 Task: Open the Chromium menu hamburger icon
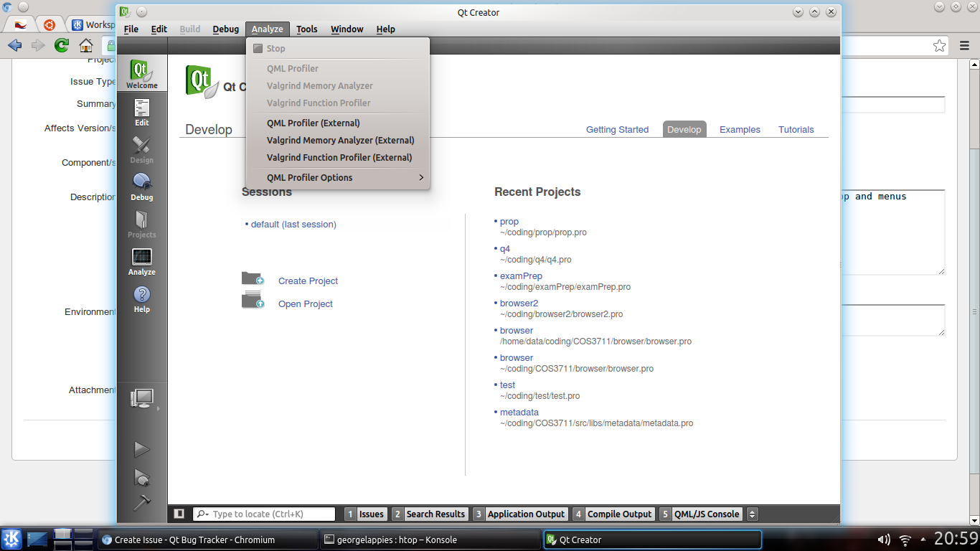pyautogui.click(x=965, y=46)
